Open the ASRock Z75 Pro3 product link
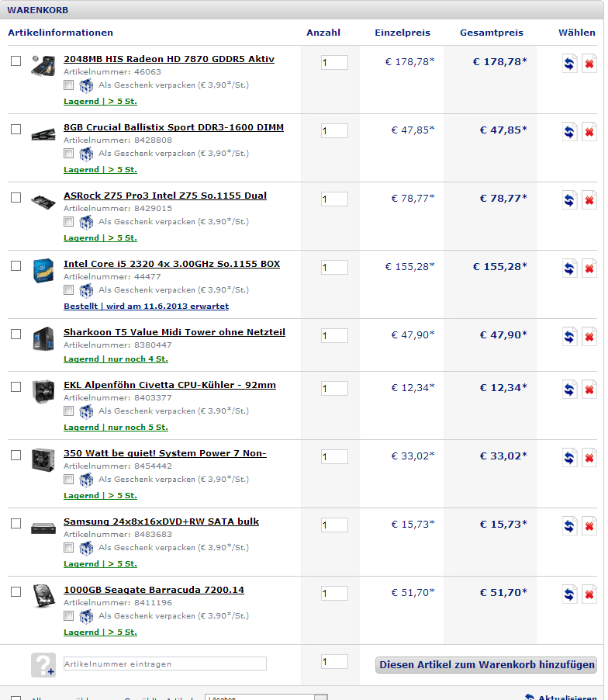This screenshot has height=700, width=608. point(165,196)
